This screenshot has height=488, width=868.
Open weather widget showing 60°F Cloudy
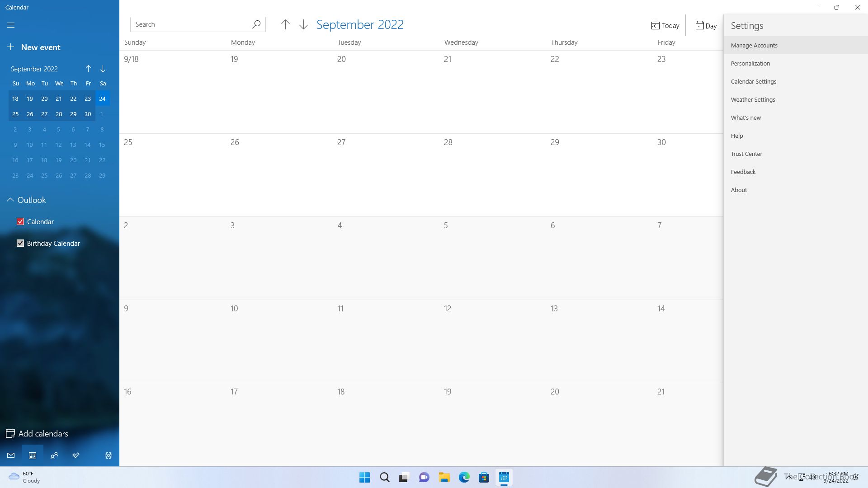(25, 477)
